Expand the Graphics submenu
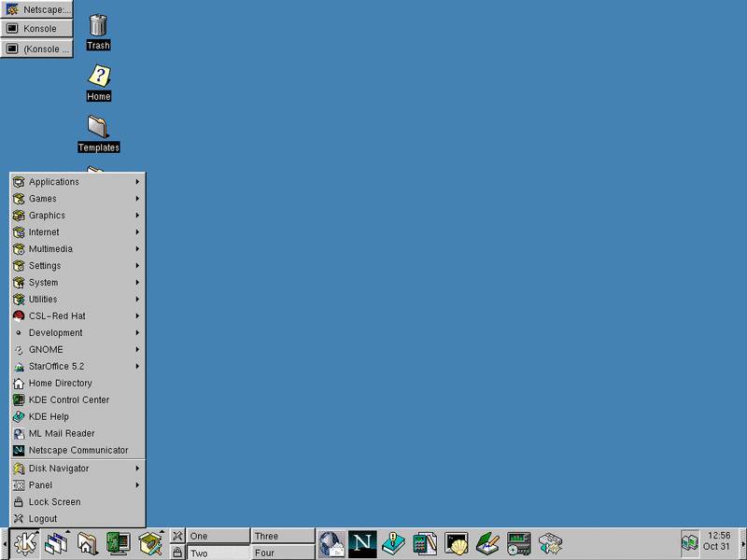The height and width of the screenshot is (560, 747). (78, 216)
